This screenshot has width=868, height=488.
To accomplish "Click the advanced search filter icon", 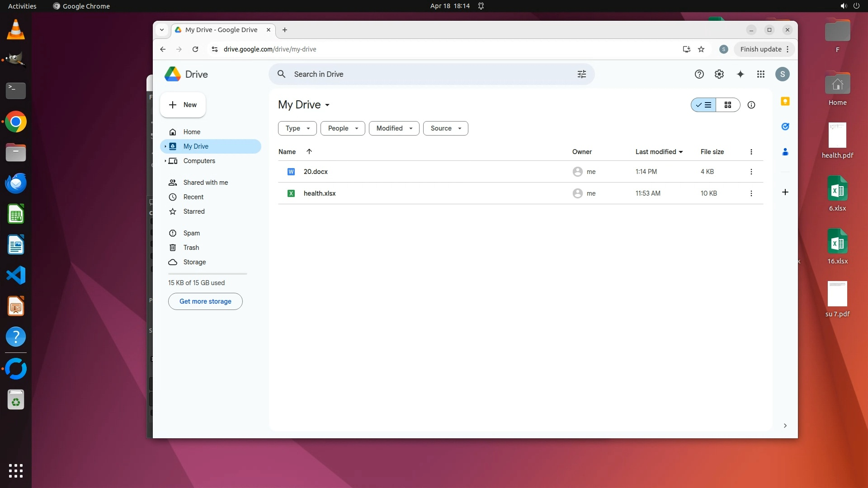I will click(x=581, y=74).
